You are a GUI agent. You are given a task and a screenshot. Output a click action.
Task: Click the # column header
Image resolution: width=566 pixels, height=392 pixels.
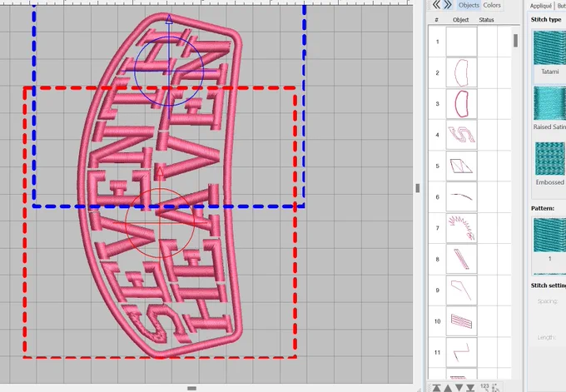point(436,19)
